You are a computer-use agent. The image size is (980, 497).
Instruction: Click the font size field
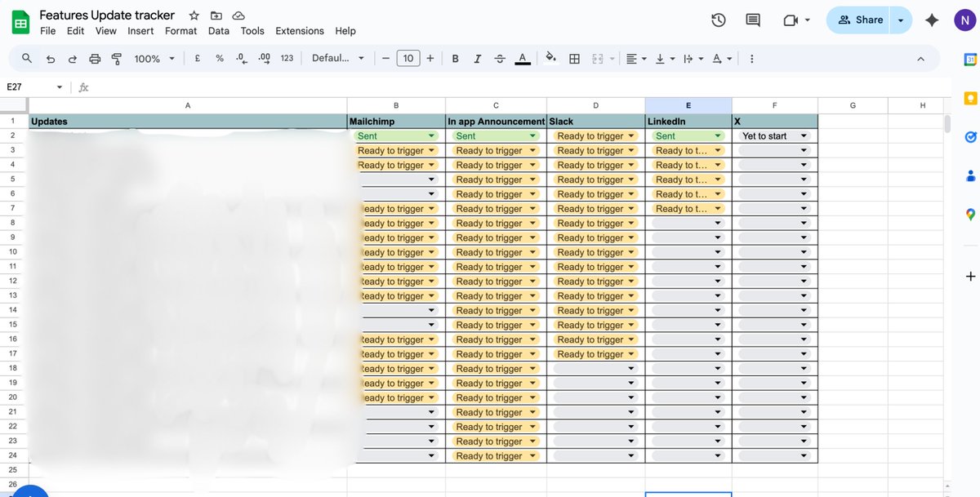pyautogui.click(x=408, y=59)
